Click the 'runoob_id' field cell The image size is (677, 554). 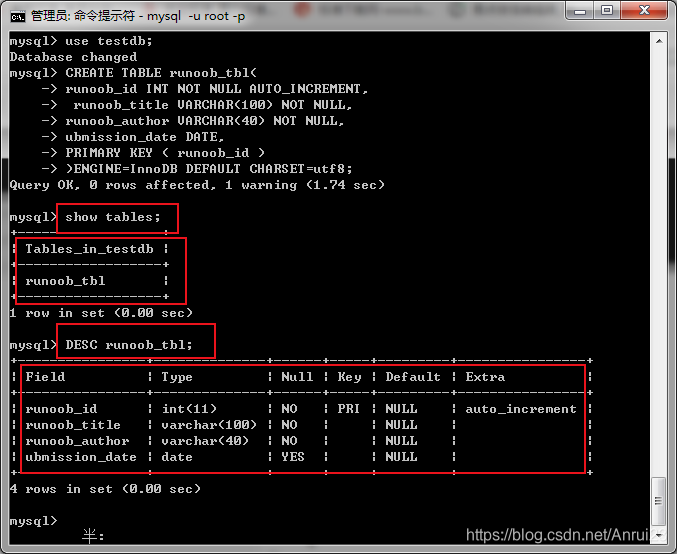(61, 408)
